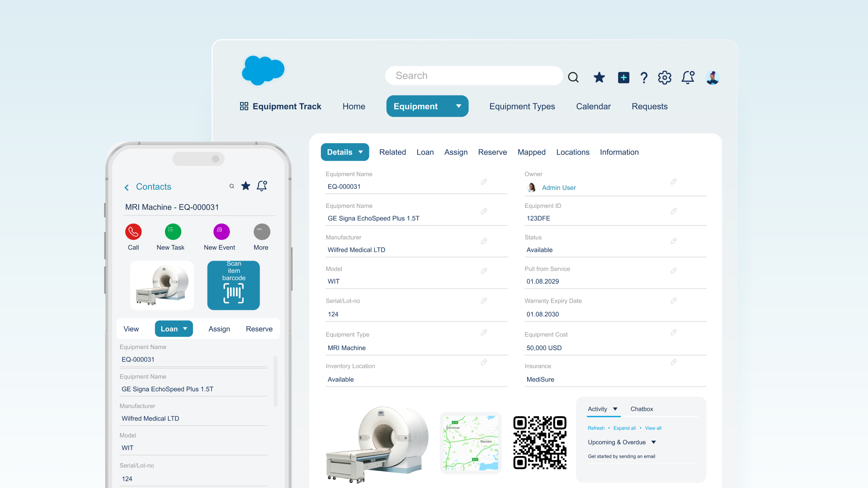Tap the Scan item barcode button
Screen dimensions: 868x488
click(234, 285)
